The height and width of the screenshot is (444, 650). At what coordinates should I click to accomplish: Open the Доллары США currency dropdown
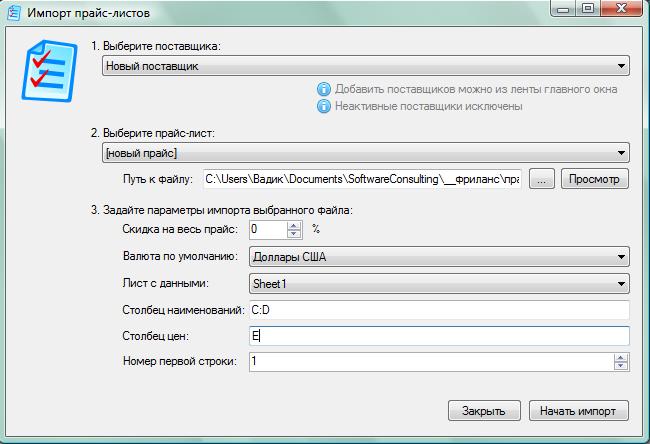[439, 257]
